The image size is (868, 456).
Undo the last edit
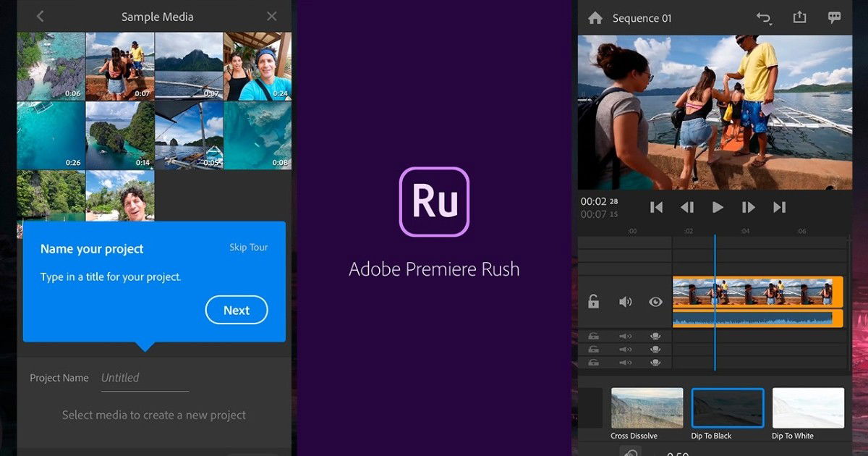click(764, 18)
